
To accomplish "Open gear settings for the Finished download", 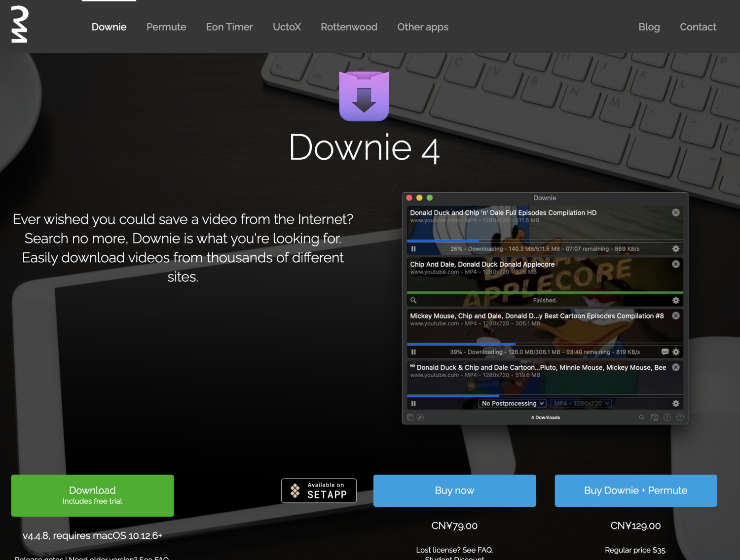I will 676,300.
